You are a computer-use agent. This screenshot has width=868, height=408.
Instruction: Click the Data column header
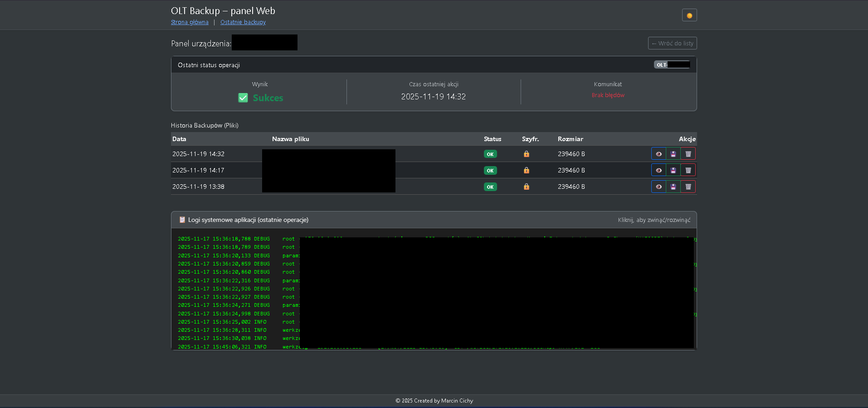179,139
